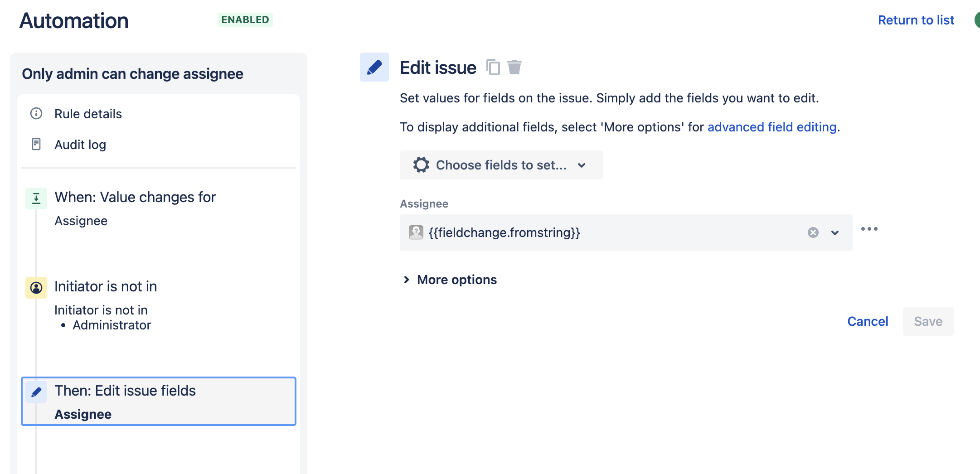Viewport: 980px width, 474px height.
Task: Select the Then: Edit issue fields step
Action: click(158, 401)
